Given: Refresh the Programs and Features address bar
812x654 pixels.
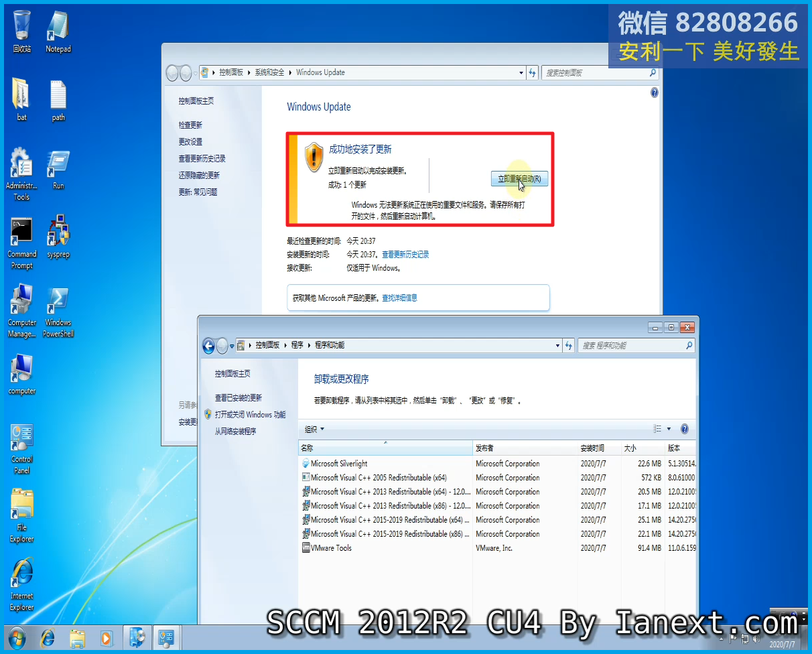Looking at the screenshot, I should [x=569, y=345].
